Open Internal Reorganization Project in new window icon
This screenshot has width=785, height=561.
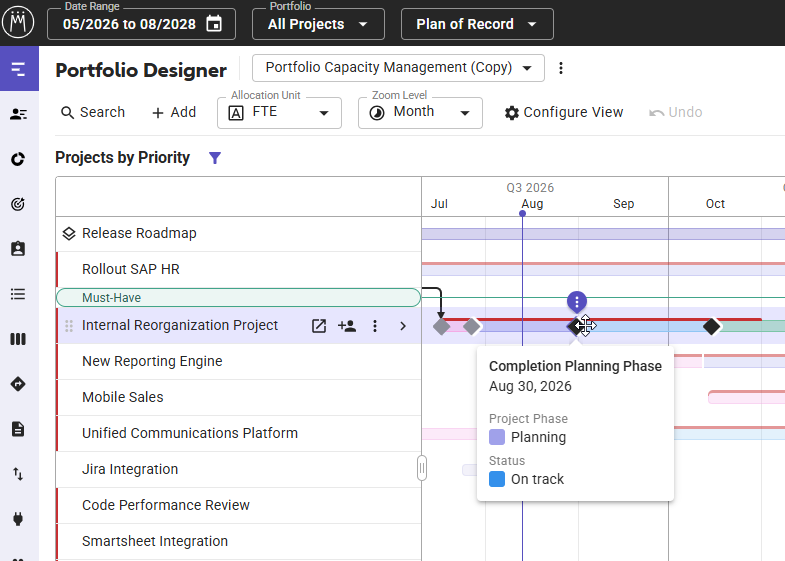[x=319, y=326]
